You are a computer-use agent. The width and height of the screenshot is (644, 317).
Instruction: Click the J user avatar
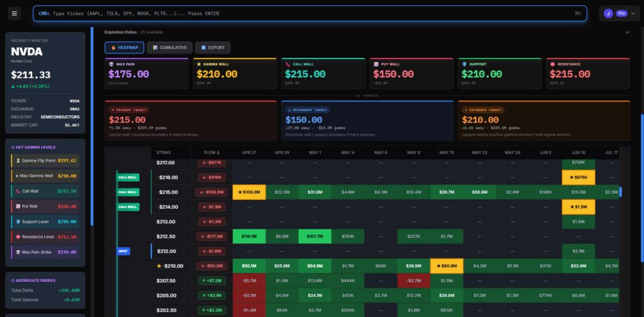coord(608,14)
